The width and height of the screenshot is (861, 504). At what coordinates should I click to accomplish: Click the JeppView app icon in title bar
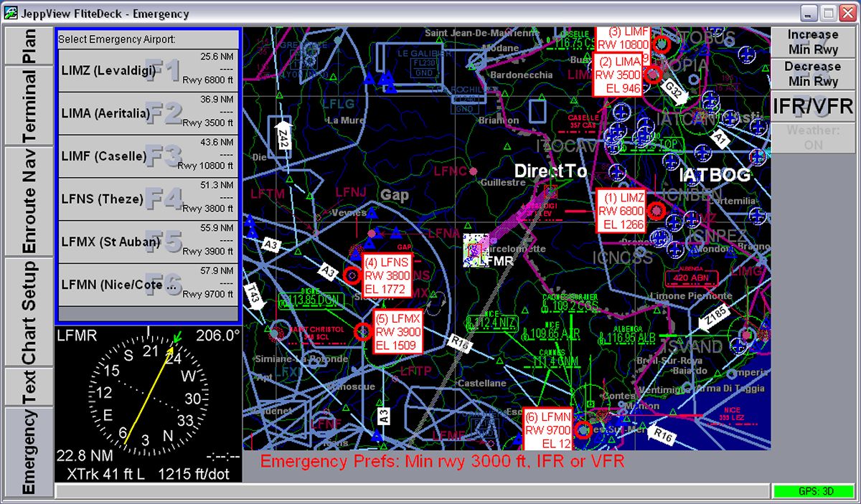tap(11, 14)
